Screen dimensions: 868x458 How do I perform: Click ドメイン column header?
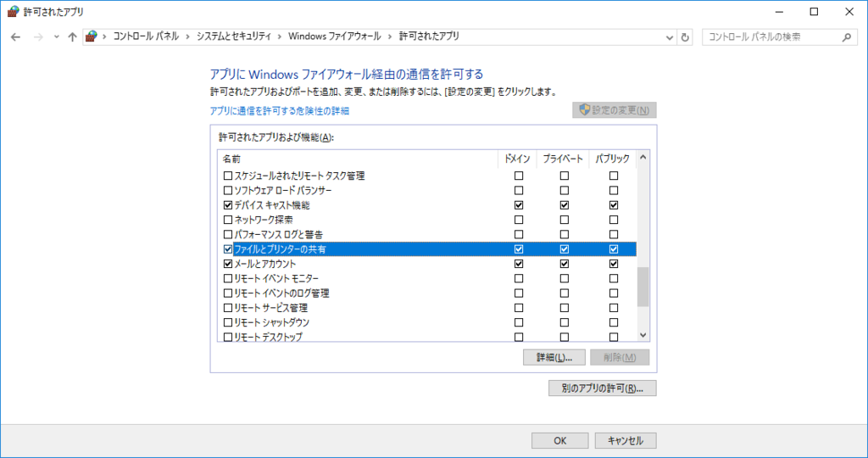click(x=517, y=159)
